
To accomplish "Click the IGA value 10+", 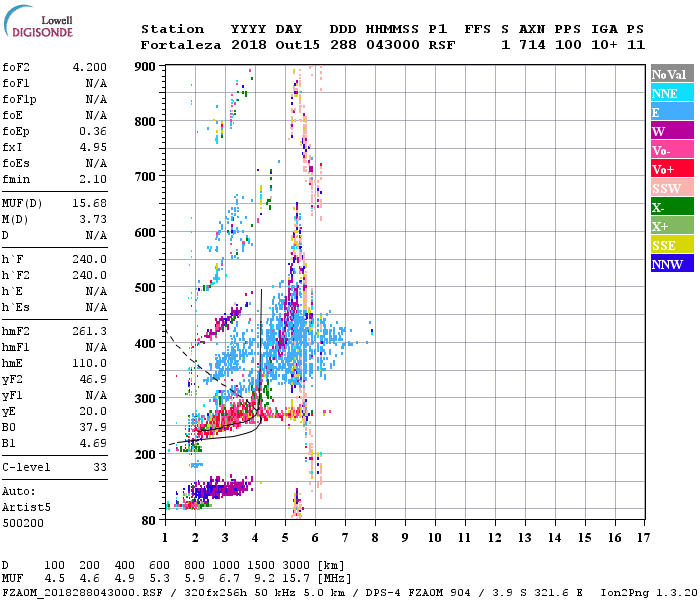I will (x=604, y=45).
